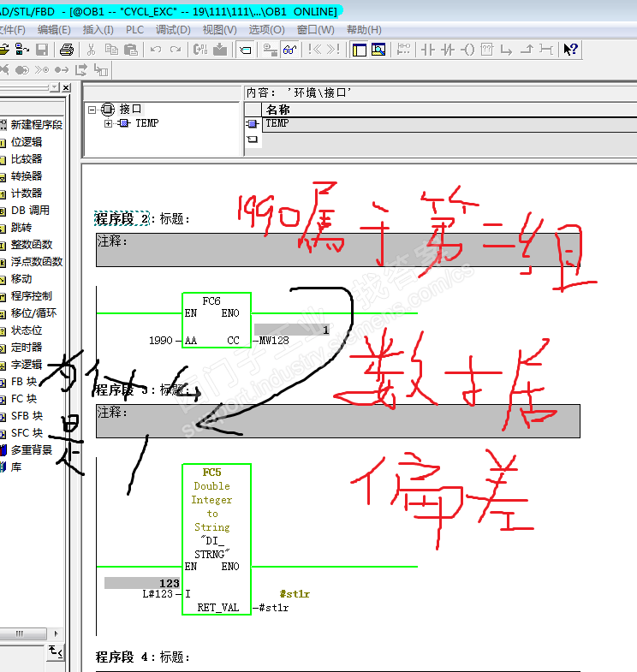The height and width of the screenshot is (672, 637).
Task: Open the 插入(I) menu
Action: [x=98, y=30]
